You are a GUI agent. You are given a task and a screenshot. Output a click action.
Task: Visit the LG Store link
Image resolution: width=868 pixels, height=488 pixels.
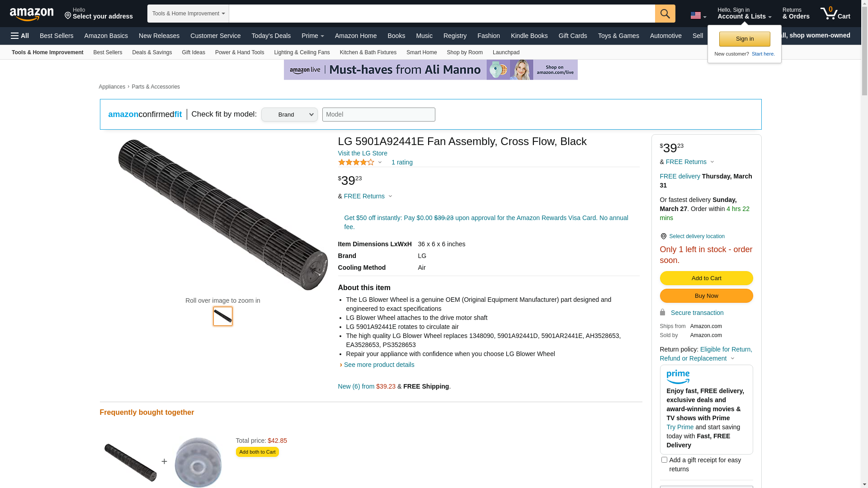pos(362,153)
